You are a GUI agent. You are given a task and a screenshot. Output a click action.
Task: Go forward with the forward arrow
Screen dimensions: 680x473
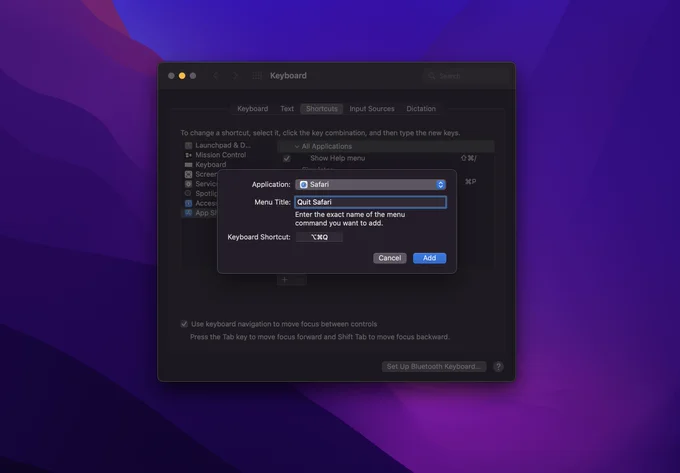pyautogui.click(x=235, y=76)
